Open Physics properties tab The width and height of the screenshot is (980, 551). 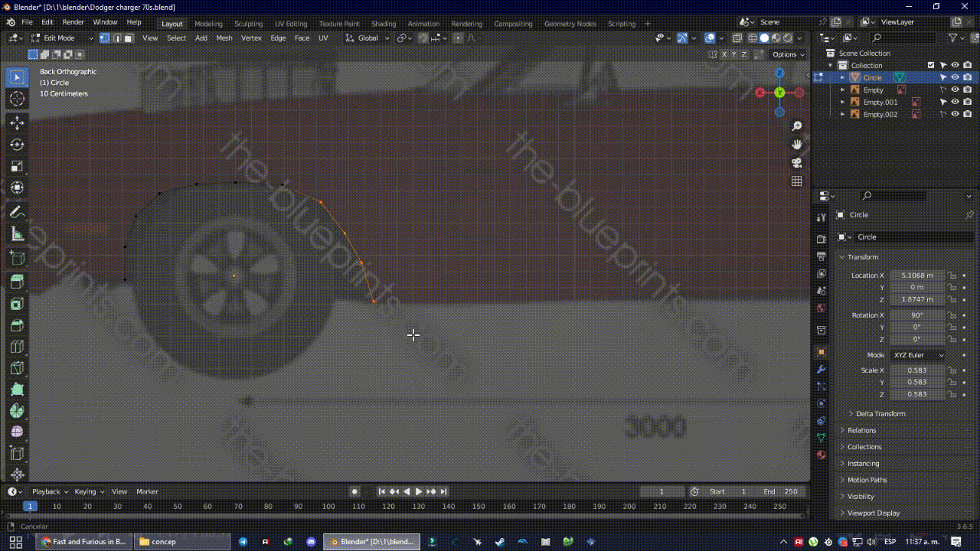coord(822,403)
